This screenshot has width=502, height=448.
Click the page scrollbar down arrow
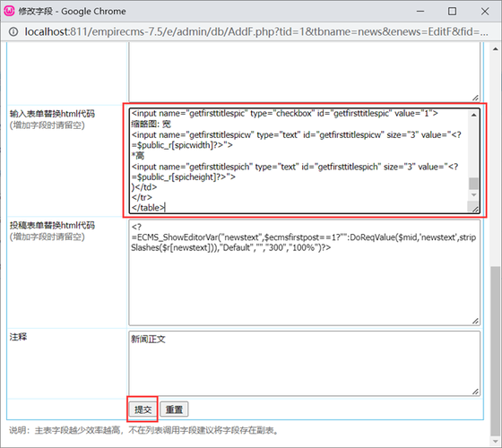click(495, 442)
